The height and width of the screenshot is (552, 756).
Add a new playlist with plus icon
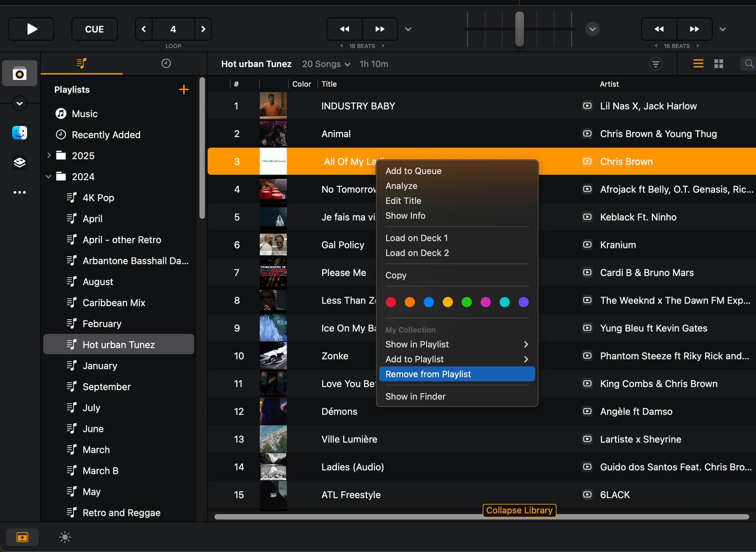pos(183,89)
